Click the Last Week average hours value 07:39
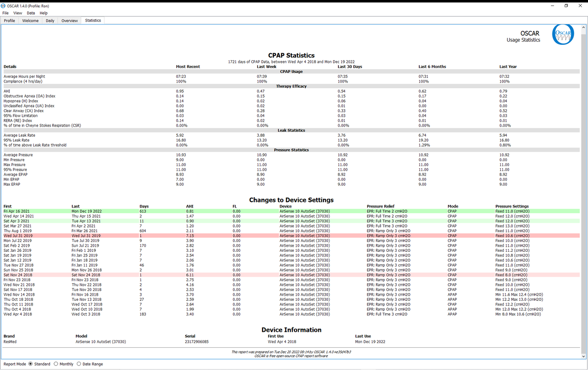This screenshot has height=370, width=588. (x=262, y=76)
